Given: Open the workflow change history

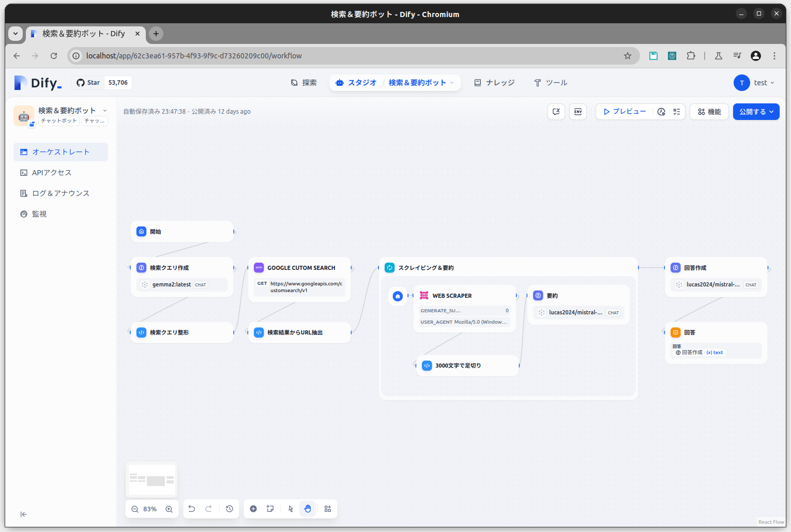Looking at the screenshot, I should point(230,509).
